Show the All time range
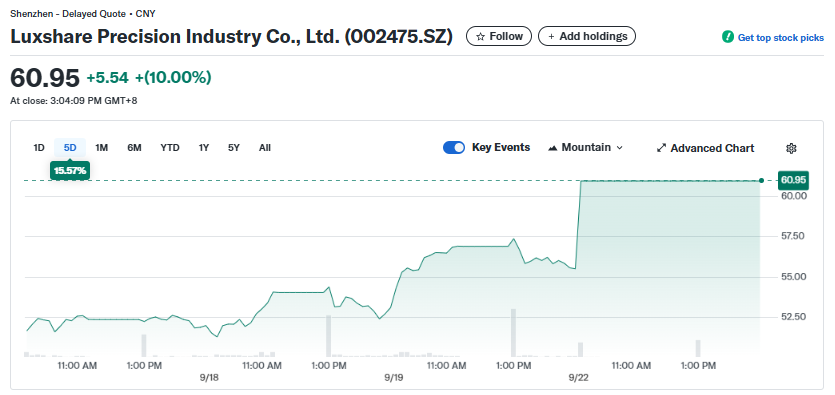835x395 pixels. [x=265, y=148]
